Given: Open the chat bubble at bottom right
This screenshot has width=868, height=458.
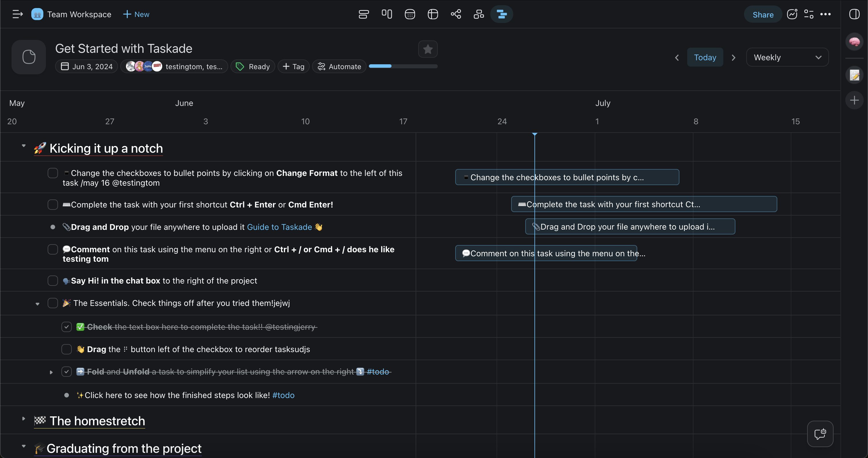Looking at the screenshot, I should (820, 434).
